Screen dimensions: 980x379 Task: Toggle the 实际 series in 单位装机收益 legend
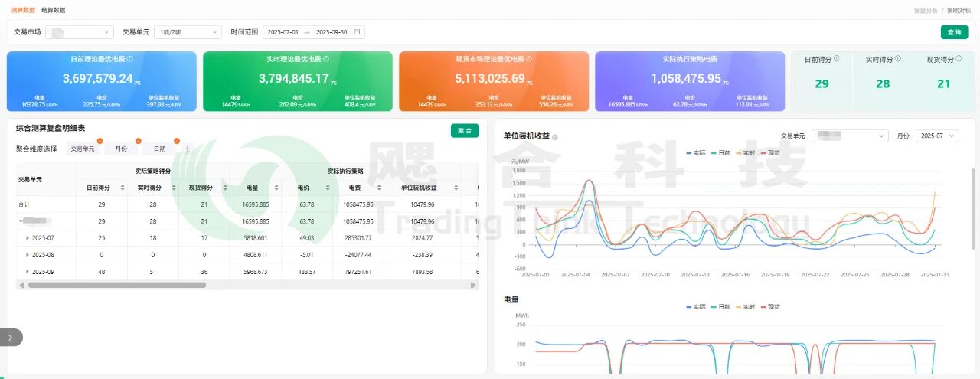click(x=696, y=153)
